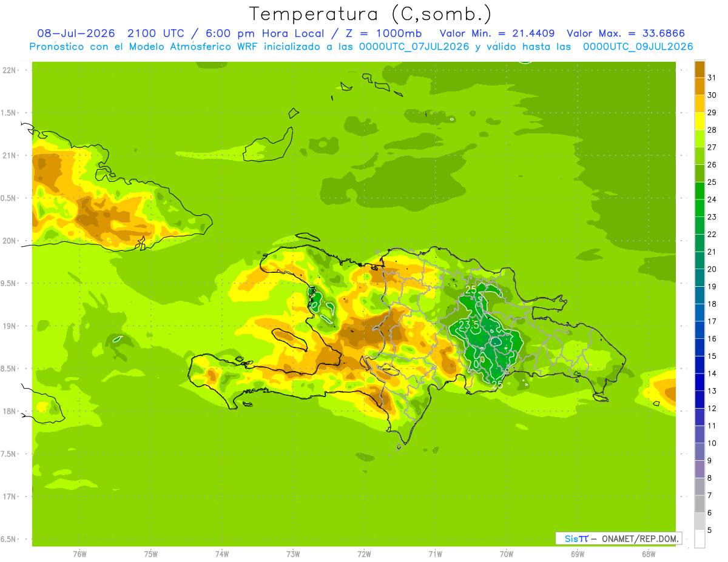Click the legend value '17'
This screenshot has height=562, width=728.
(x=712, y=321)
